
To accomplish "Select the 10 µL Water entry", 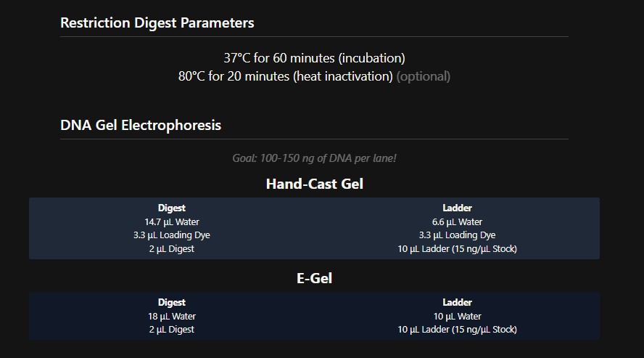I will pos(457,316).
